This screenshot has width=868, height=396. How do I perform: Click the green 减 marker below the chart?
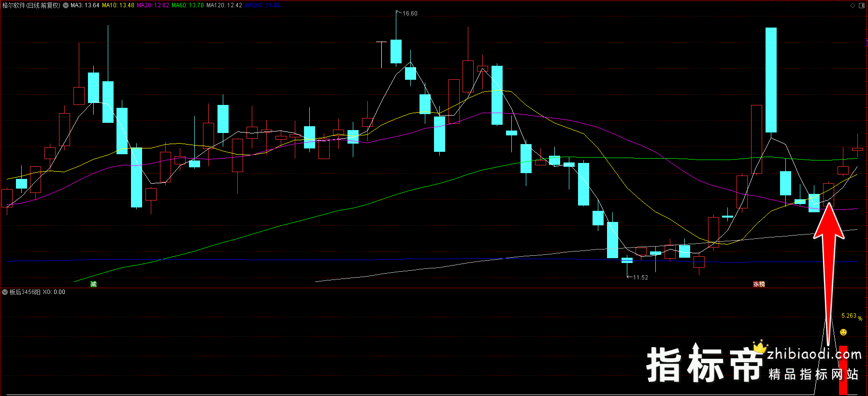point(93,284)
